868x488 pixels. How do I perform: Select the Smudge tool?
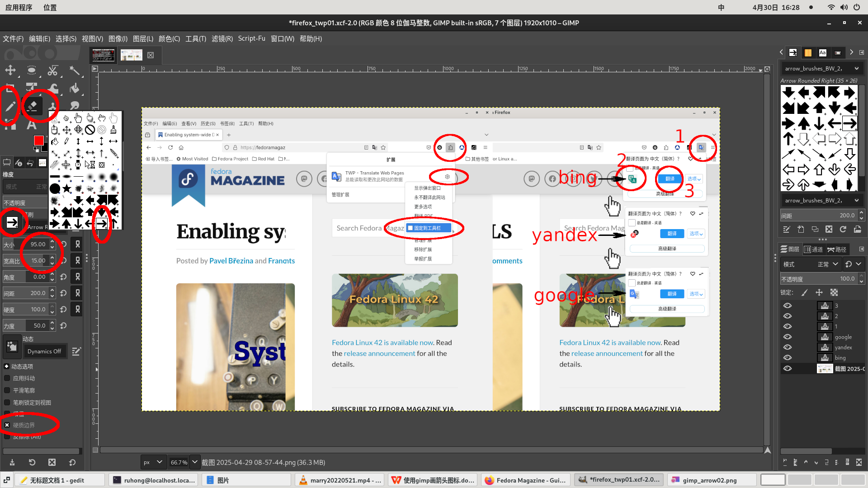click(x=75, y=107)
